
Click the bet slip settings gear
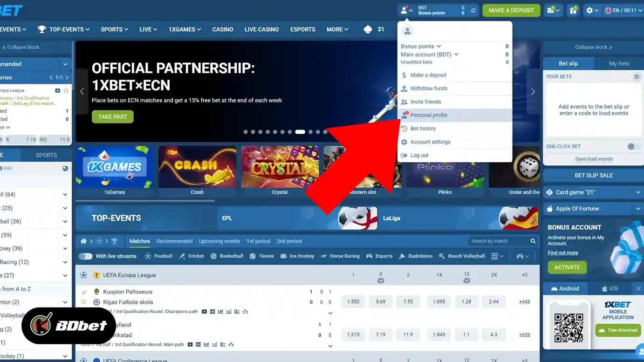637,76
